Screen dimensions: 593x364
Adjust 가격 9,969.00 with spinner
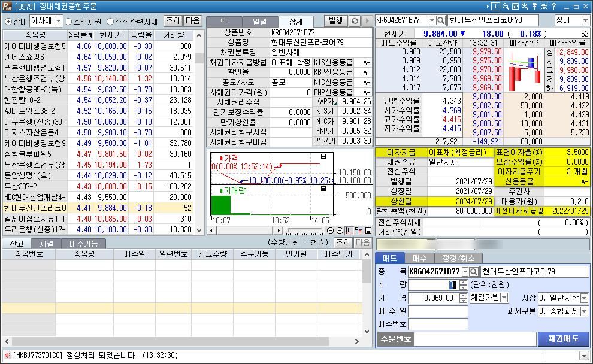coord(463,298)
